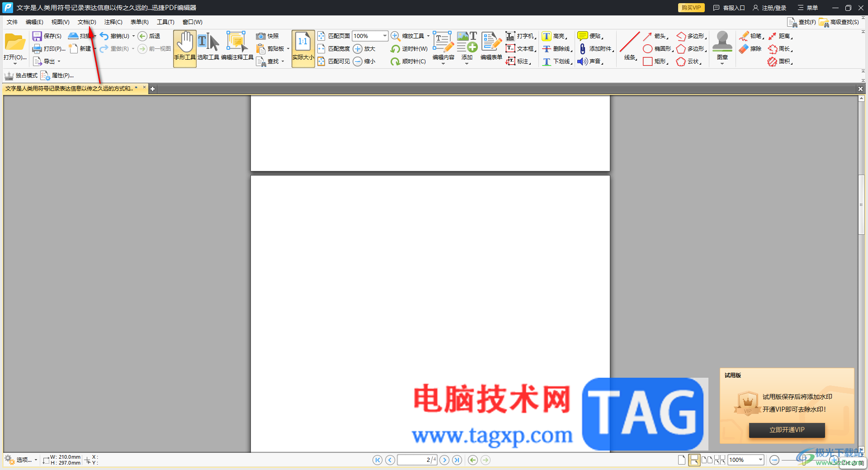Expand the 缩放工具 dropdown arrow
The width and height of the screenshot is (868, 470).
pyautogui.click(x=428, y=36)
